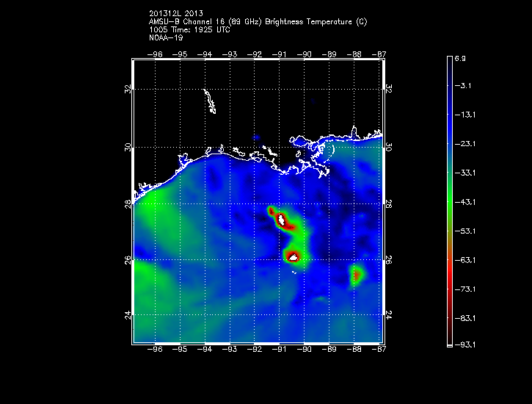Select the green section of the color bar
Image resolution: width=532 pixels, height=404 pixels.
tap(450, 198)
